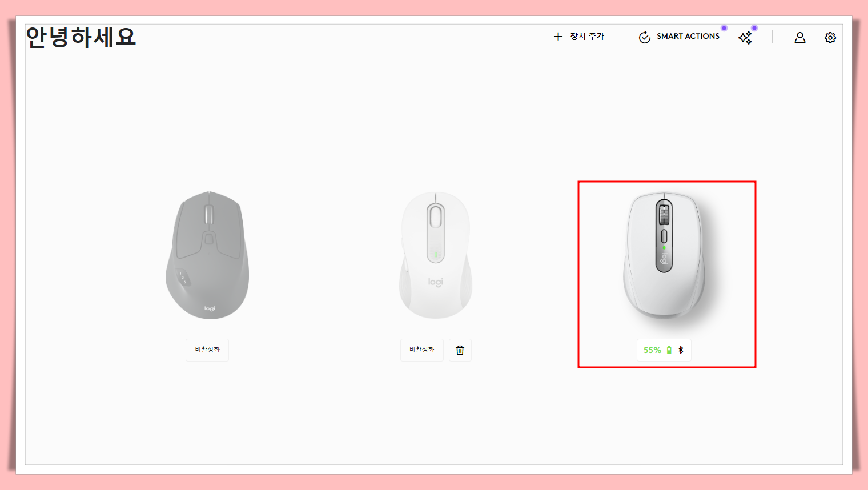
Task: Click the Bluetooth connection icon
Action: [x=681, y=350]
